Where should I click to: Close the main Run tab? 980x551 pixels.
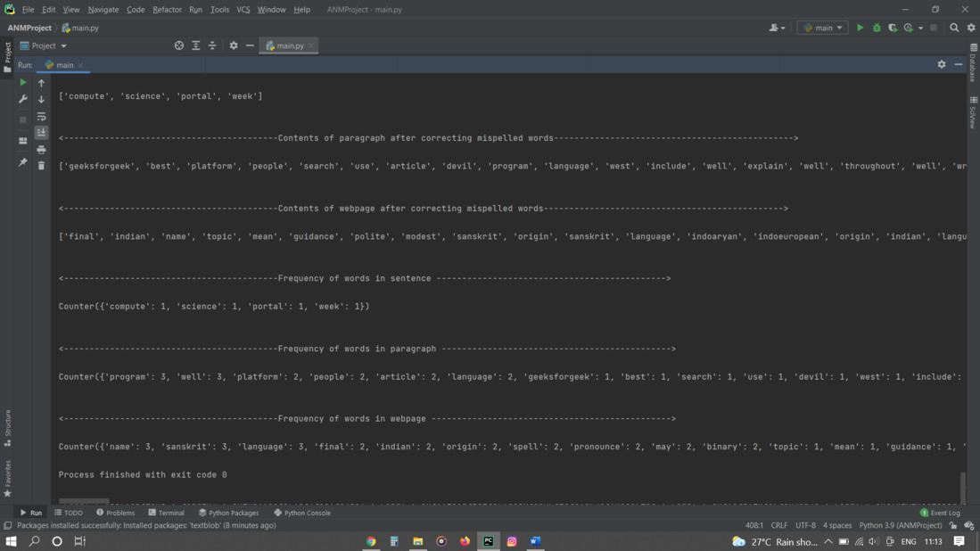(80, 65)
